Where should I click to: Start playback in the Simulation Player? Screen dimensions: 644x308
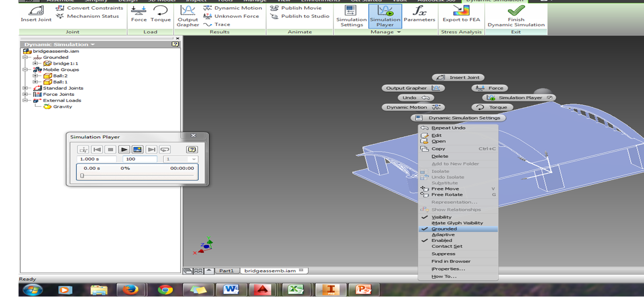124,149
